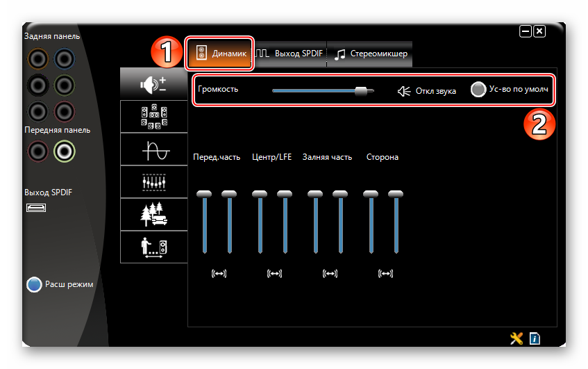Switch to the Стереомикшер tab
Screen dimensions: 588x369
tap(371, 54)
